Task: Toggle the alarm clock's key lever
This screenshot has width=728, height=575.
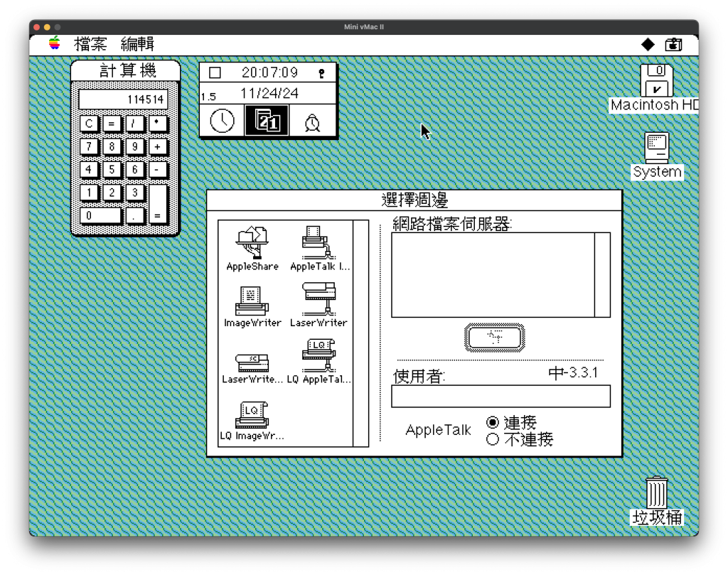Action: (x=321, y=72)
